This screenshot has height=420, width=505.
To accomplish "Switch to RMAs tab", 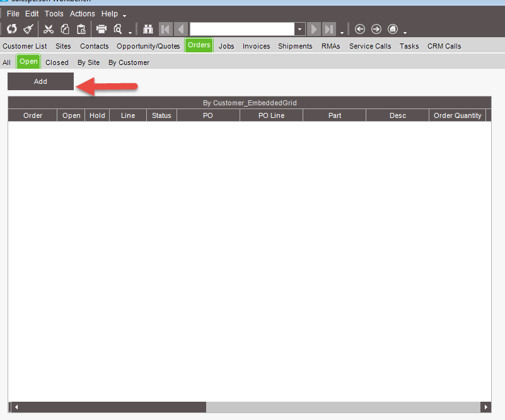I will (331, 46).
